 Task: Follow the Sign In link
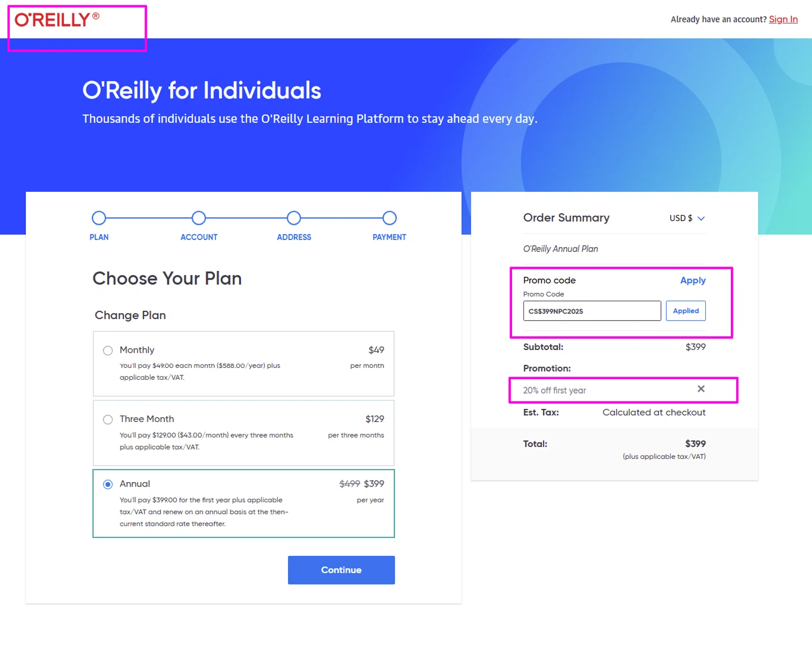(x=783, y=20)
